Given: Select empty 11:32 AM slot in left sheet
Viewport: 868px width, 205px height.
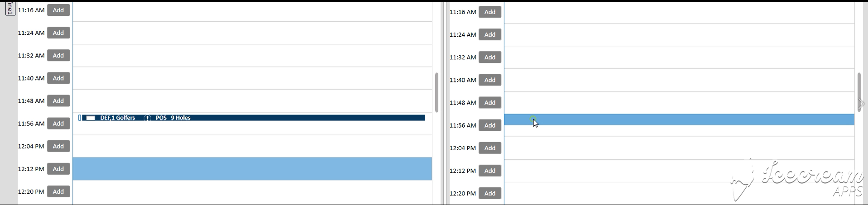Looking at the screenshot, I should pyautogui.click(x=252, y=56).
